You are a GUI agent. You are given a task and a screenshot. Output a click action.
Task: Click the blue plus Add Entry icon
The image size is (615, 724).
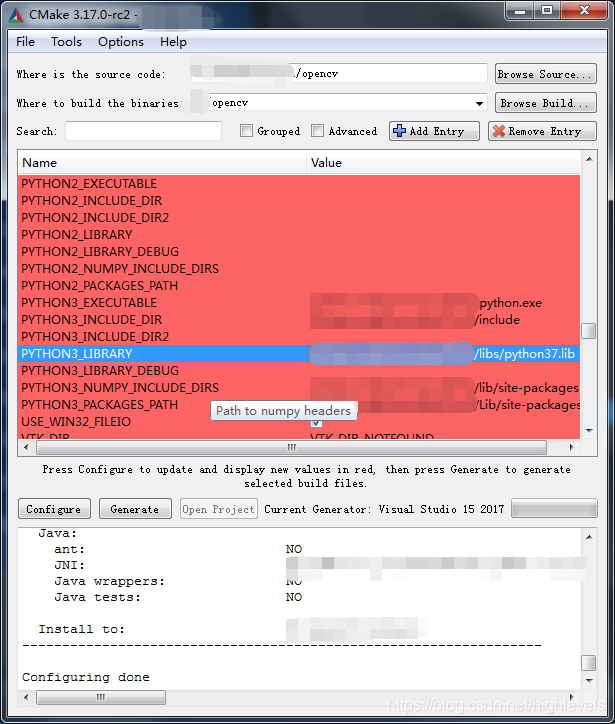click(399, 131)
